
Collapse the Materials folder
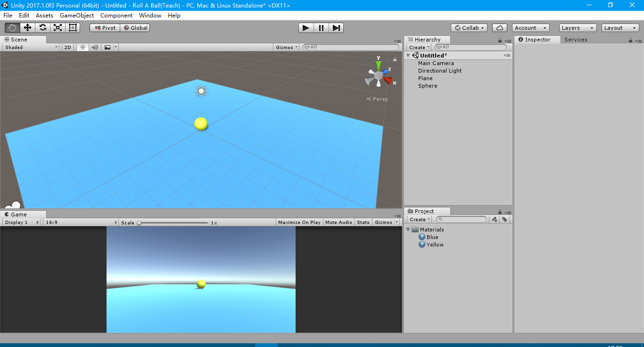click(408, 230)
